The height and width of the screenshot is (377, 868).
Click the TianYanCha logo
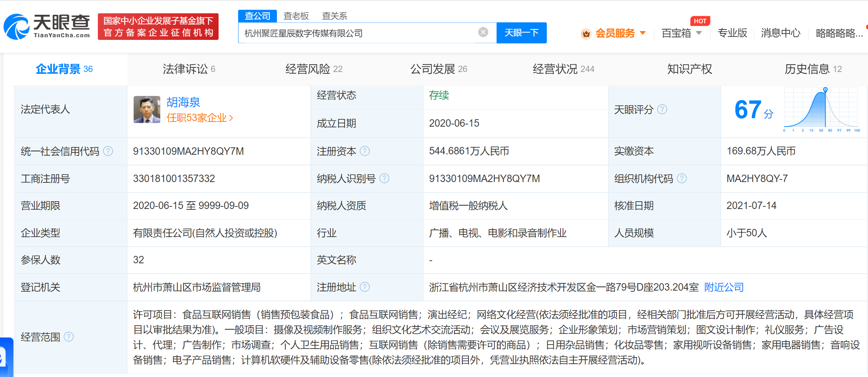pyautogui.click(x=47, y=27)
